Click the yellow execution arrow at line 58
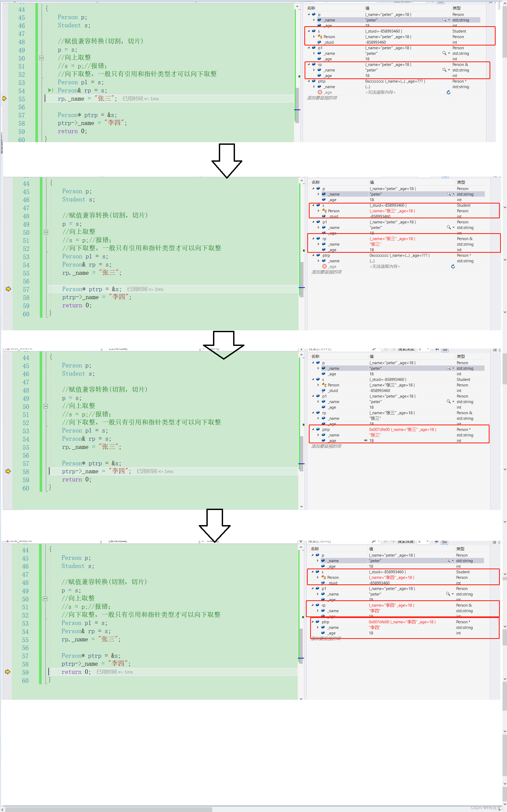 pos(8,471)
